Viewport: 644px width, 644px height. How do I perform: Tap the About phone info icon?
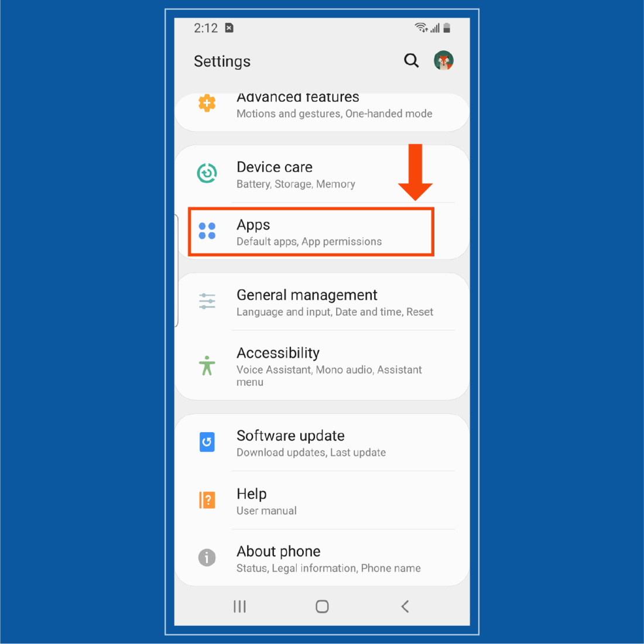[x=207, y=557]
